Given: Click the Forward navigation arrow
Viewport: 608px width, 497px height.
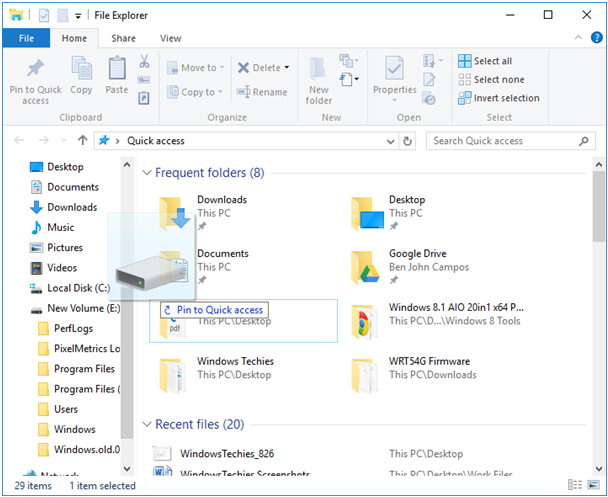Looking at the screenshot, I should (44, 140).
